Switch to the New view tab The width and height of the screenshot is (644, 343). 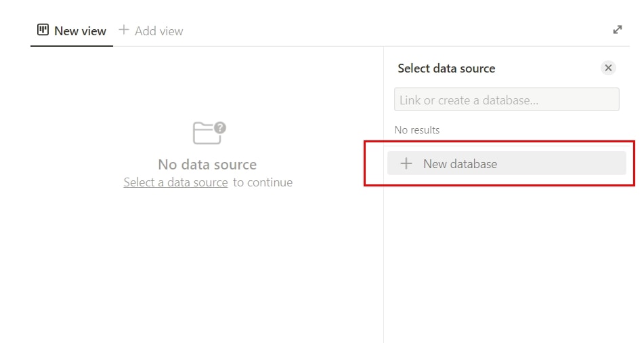[x=72, y=31]
